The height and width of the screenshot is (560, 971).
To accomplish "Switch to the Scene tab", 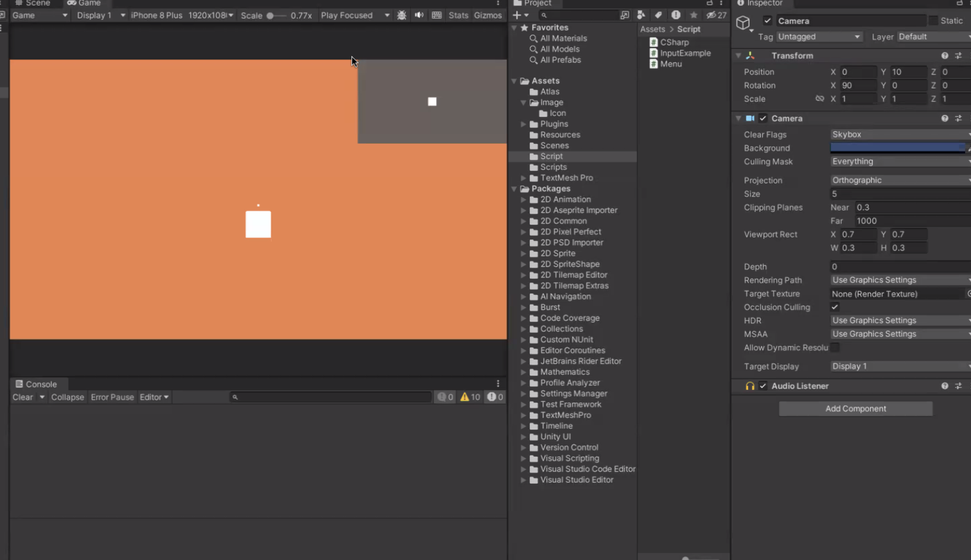I will click(x=33, y=3).
